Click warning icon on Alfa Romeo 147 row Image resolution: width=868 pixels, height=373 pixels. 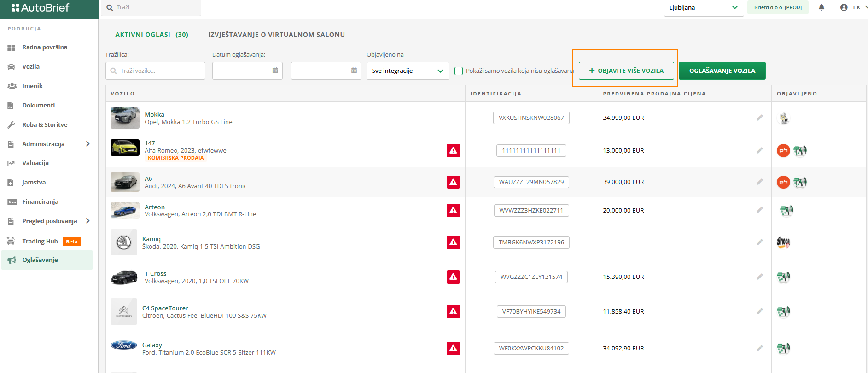pyautogui.click(x=453, y=150)
